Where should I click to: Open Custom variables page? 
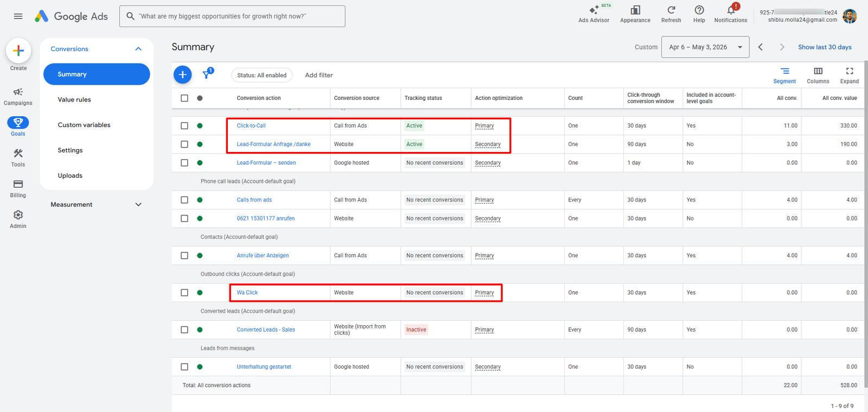(84, 125)
